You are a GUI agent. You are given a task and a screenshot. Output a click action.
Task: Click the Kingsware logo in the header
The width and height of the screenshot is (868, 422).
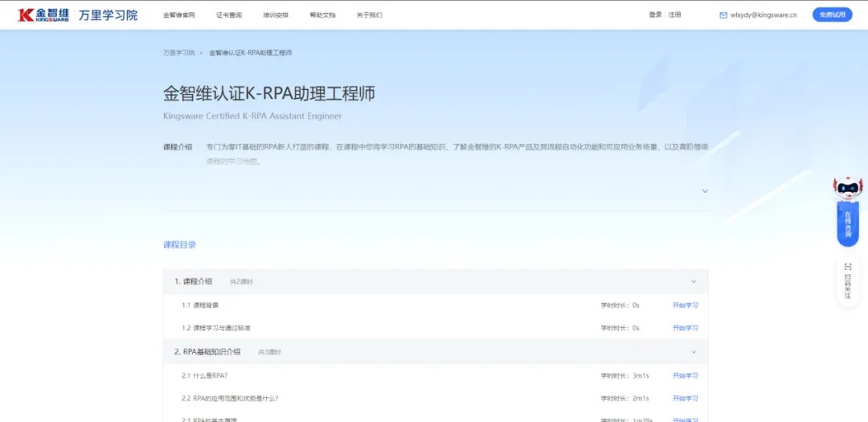(x=43, y=15)
